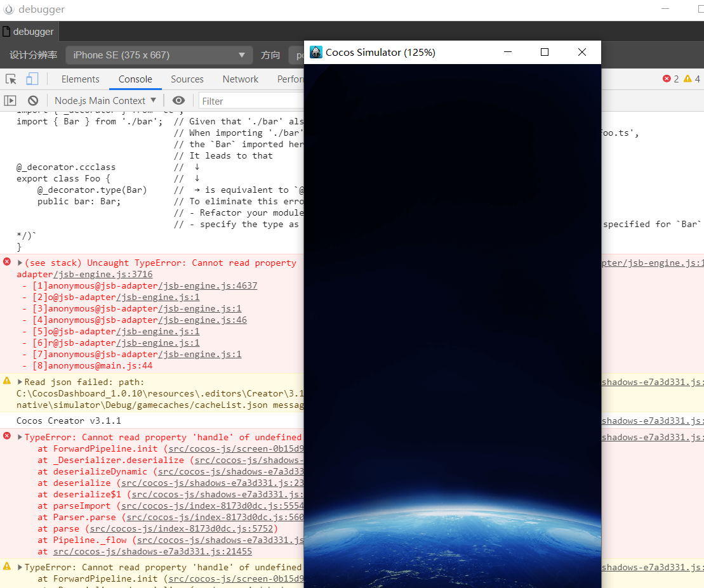
Task: Open jsb-engine.js:46 link in frame 4
Action: coord(202,320)
